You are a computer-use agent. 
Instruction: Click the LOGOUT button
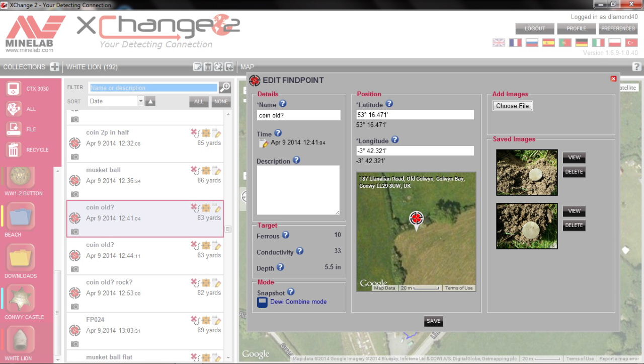click(x=535, y=29)
